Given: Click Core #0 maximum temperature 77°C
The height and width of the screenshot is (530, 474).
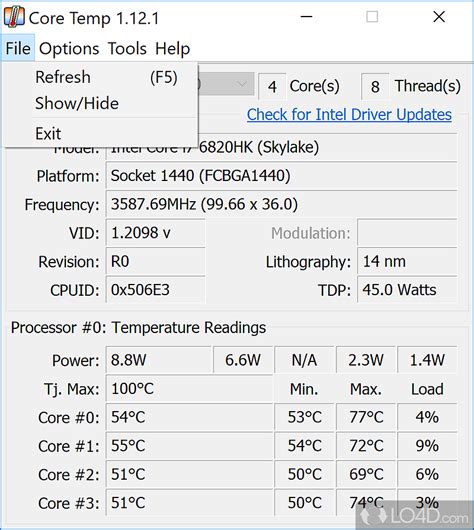Looking at the screenshot, I should click(x=366, y=417).
